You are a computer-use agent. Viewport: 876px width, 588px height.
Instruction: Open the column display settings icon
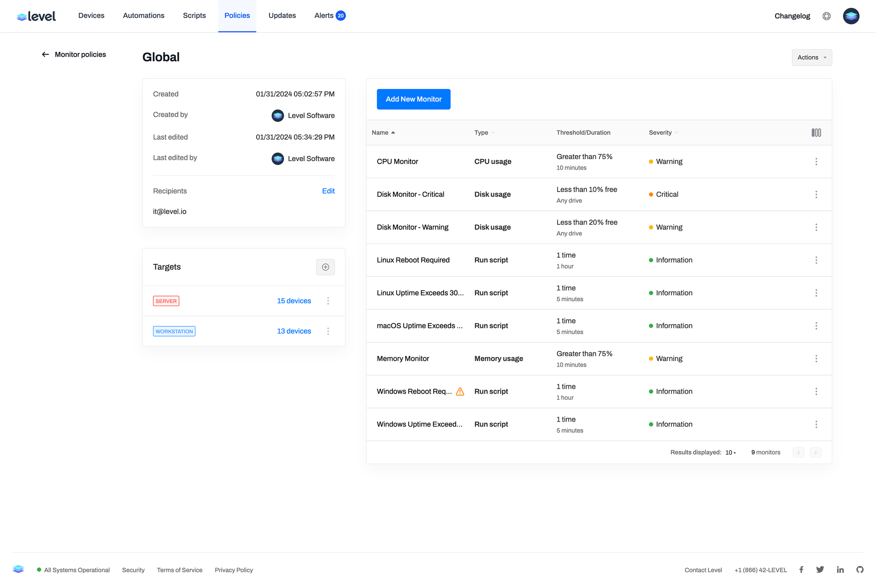tap(816, 133)
